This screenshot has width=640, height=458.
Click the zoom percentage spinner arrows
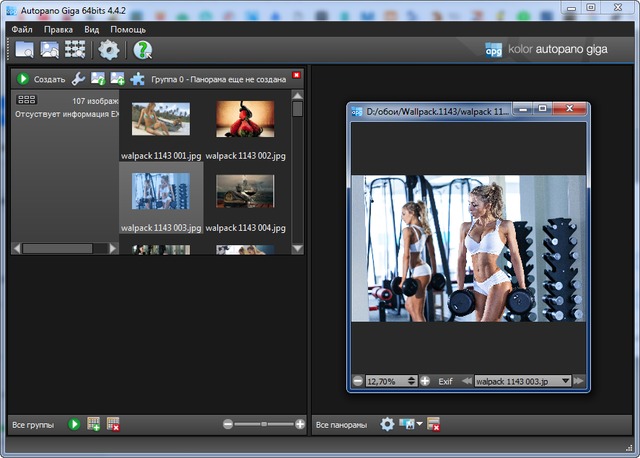pyautogui.click(x=410, y=381)
